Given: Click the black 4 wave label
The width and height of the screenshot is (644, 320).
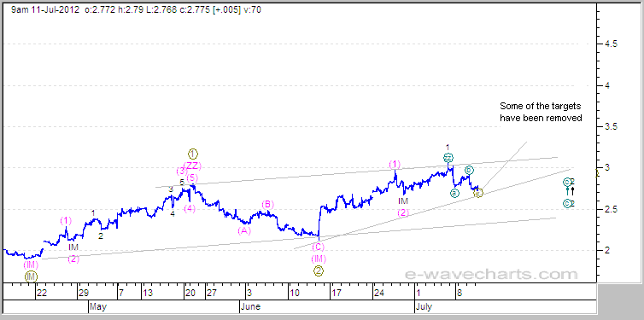Looking at the screenshot, I should tap(173, 213).
